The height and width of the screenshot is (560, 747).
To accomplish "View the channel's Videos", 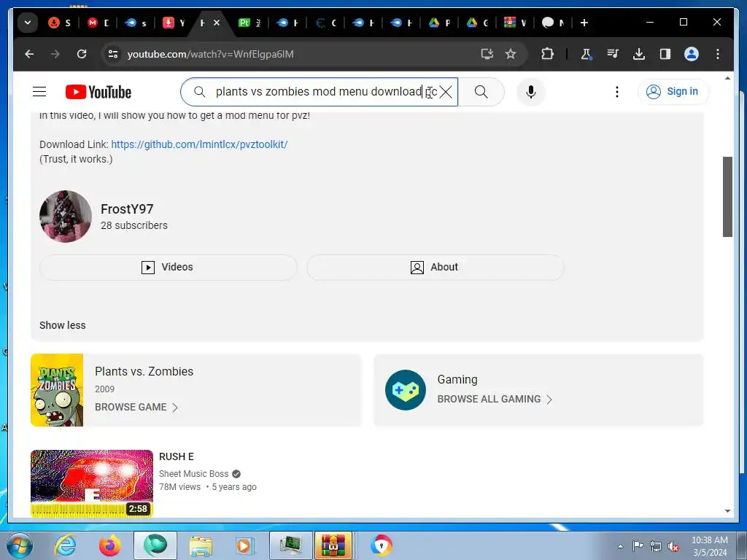I will pos(169,267).
